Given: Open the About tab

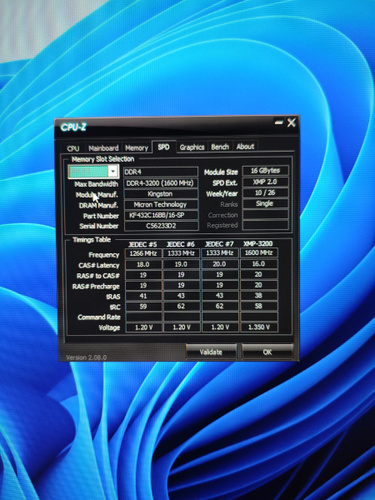Looking at the screenshot, I should [x=245, y=146].
